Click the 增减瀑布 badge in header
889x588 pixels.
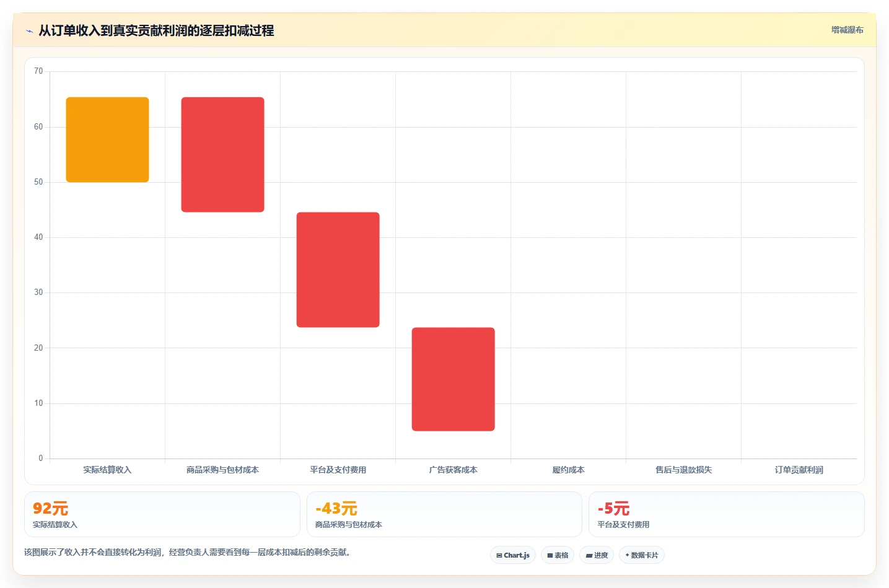coord(847,30)
